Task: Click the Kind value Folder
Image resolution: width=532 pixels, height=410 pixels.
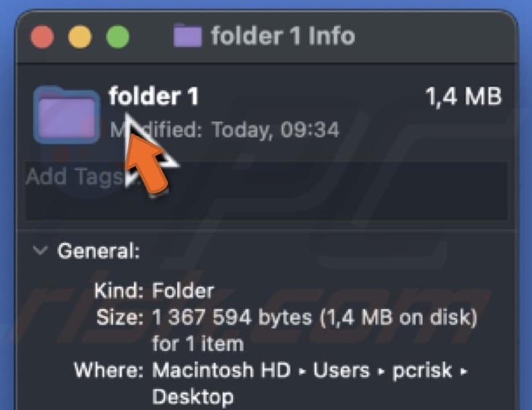Action: click(x=183, y=292)
